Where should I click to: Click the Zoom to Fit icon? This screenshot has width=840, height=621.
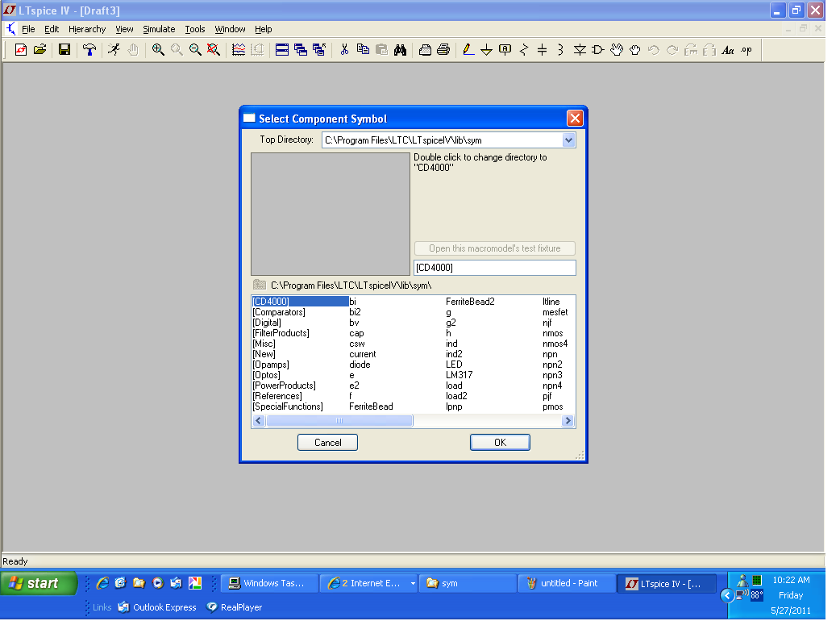(x=213, y=50)
